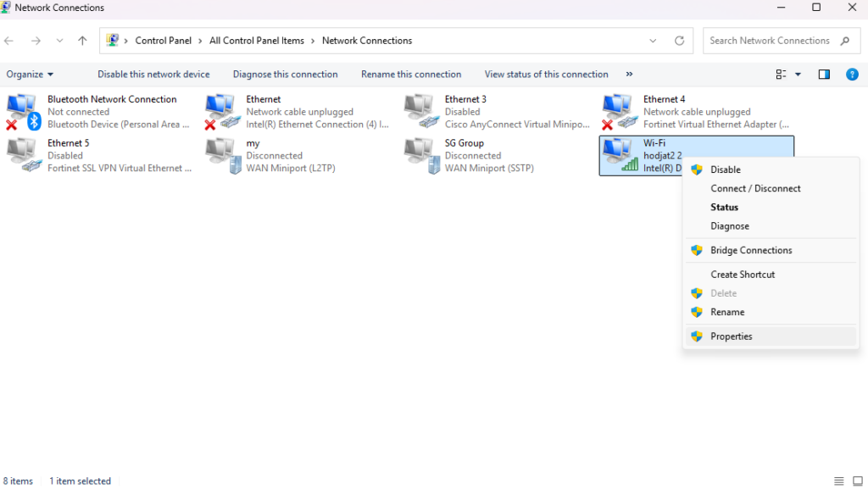Select the Ethernet 5 adapter icon
The width and height of the screenshot is (868, 489).
(x=23, y=156)
